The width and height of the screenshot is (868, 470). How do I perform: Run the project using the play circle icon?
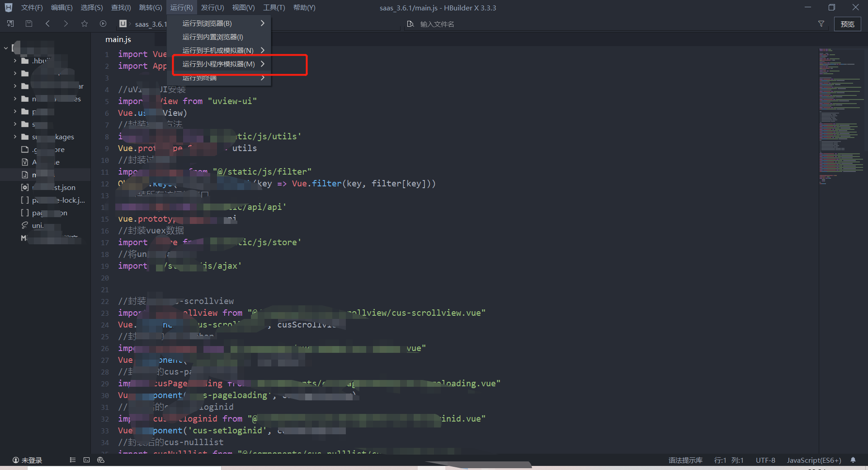pyautogui.click(x=103, y=24)
